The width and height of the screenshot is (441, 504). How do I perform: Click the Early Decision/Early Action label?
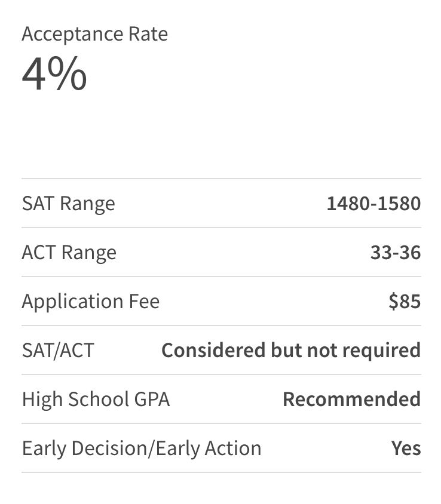(142, 448)
